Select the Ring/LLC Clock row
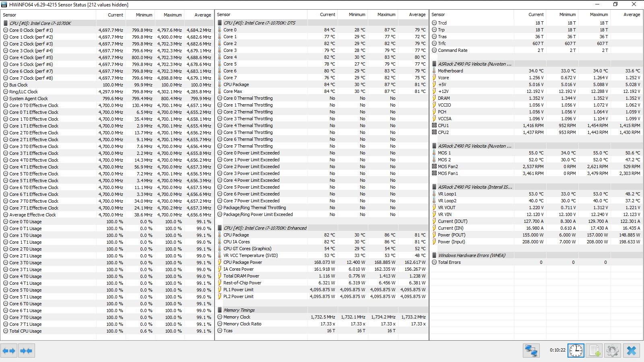644x362 pixels. click(107, 92)
